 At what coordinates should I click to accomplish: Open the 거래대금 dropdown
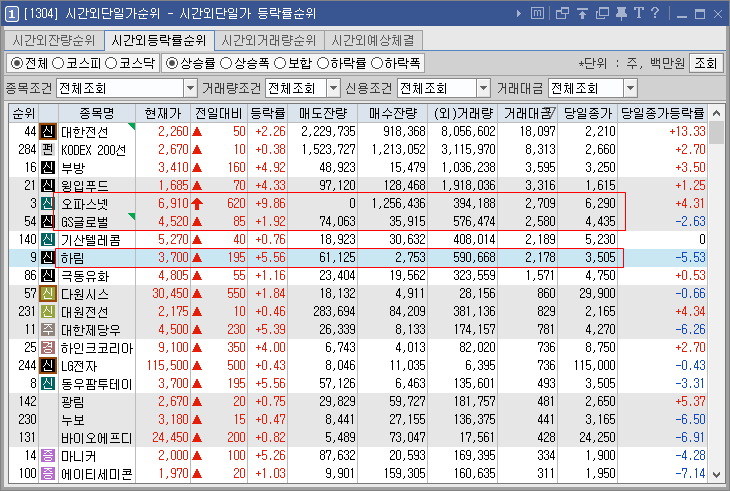[x=630, y=88]
